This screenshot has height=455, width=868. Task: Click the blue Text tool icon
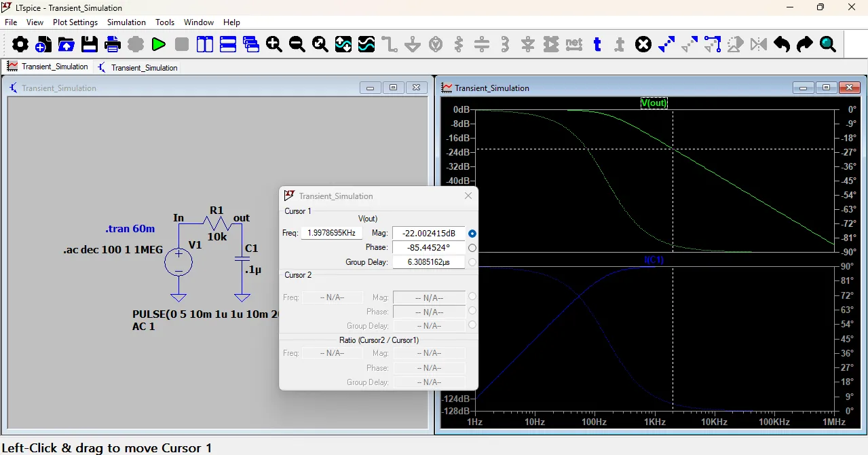tap(597, 45)
